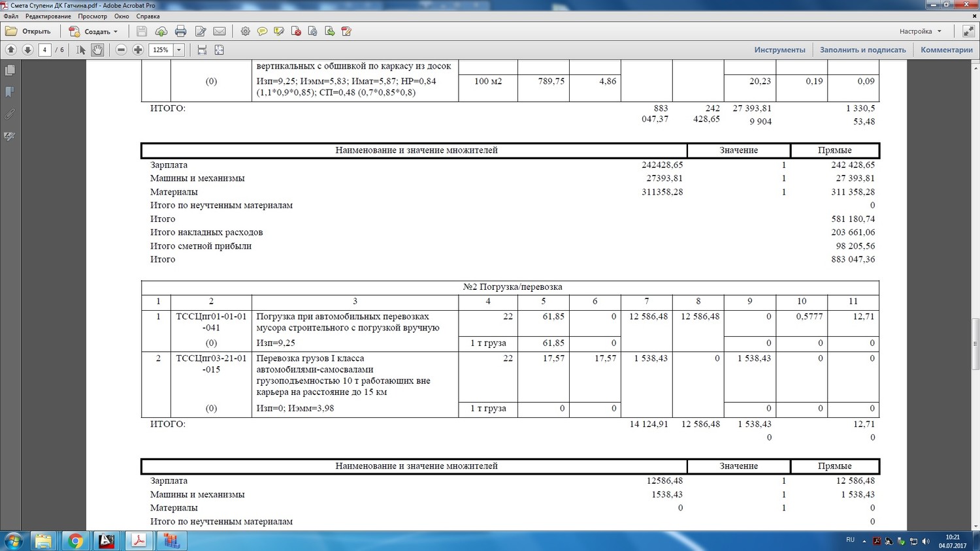
Task: Click the Открыть (Open) folder button
Action: pos(28,31)
